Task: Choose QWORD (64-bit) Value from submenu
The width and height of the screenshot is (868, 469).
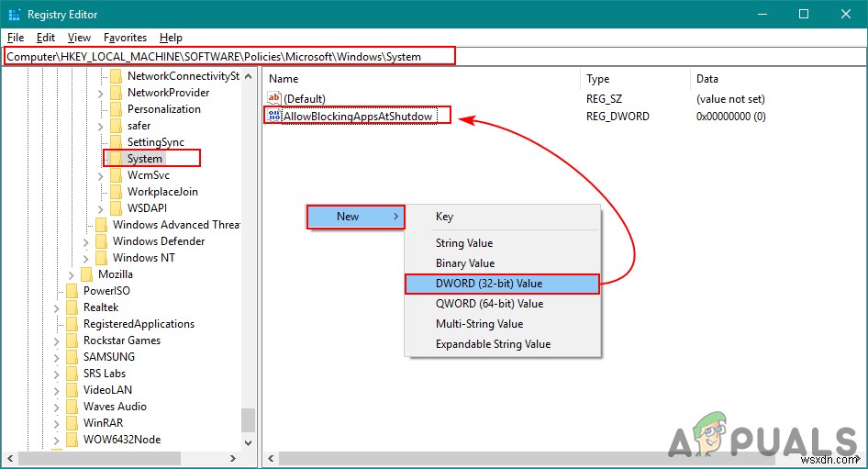Action: (x=502, y=304)
